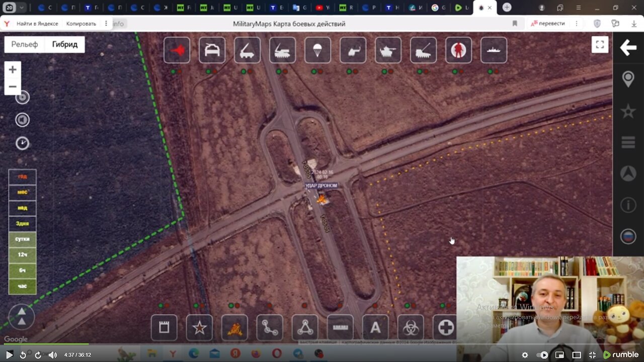
Task: Select the 6ч time filter
Action: pos(22,270)
